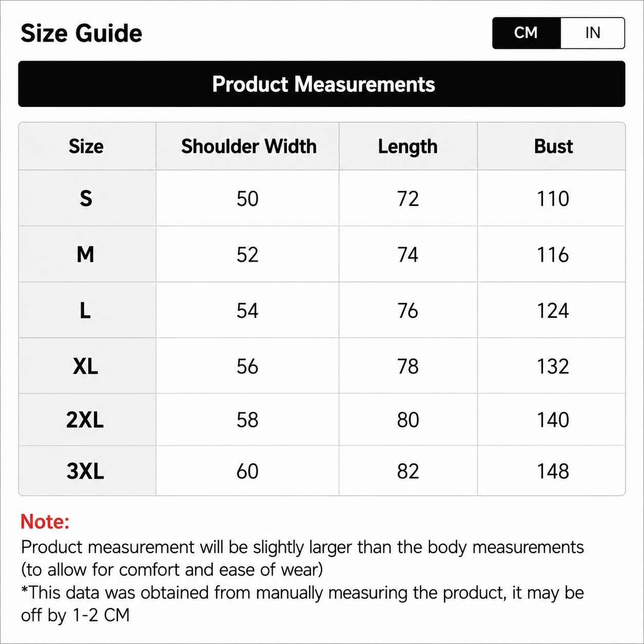Screen dimensions: 644x644
Task: Choose the 2XL size row label
Action: [x=85, y=420]
